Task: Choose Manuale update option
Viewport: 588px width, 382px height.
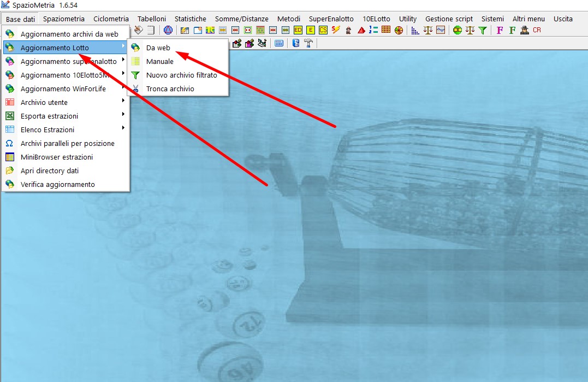Action: pos(178,62)
